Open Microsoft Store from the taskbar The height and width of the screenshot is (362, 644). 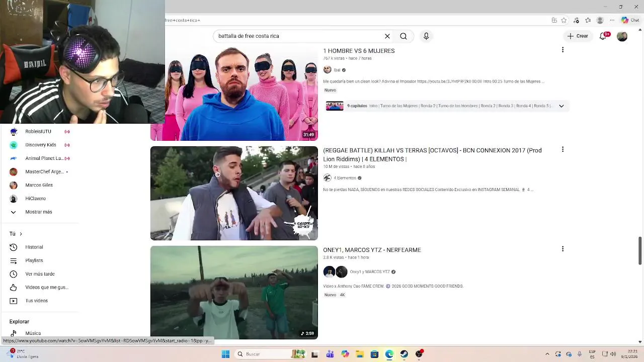click(374, 354)
